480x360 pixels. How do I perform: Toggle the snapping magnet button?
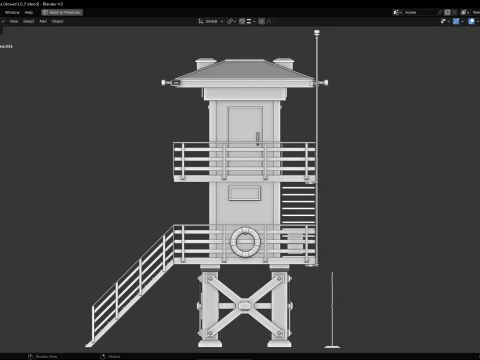click(x=242, y=21)
